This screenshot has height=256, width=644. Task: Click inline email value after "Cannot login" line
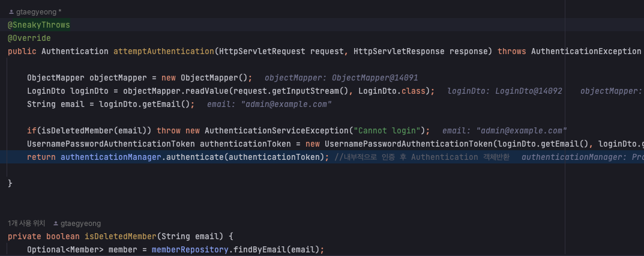point(505,130)
